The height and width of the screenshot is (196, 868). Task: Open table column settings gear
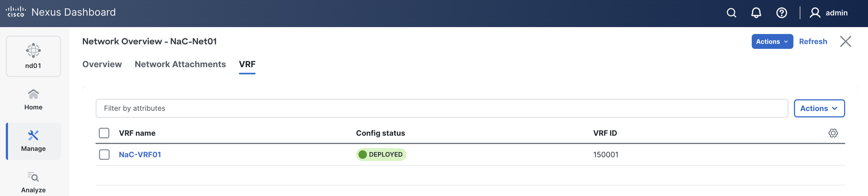point(833,133)
